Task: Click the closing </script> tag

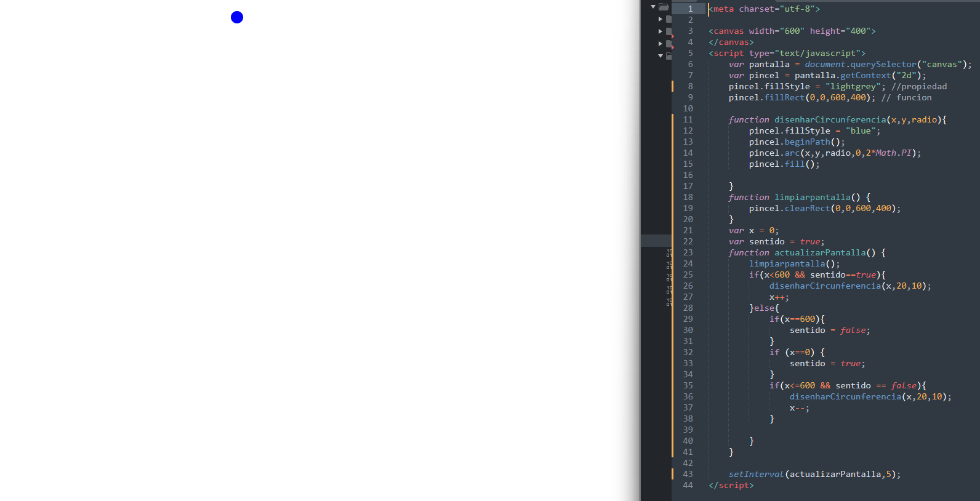Action: (731, 486)
